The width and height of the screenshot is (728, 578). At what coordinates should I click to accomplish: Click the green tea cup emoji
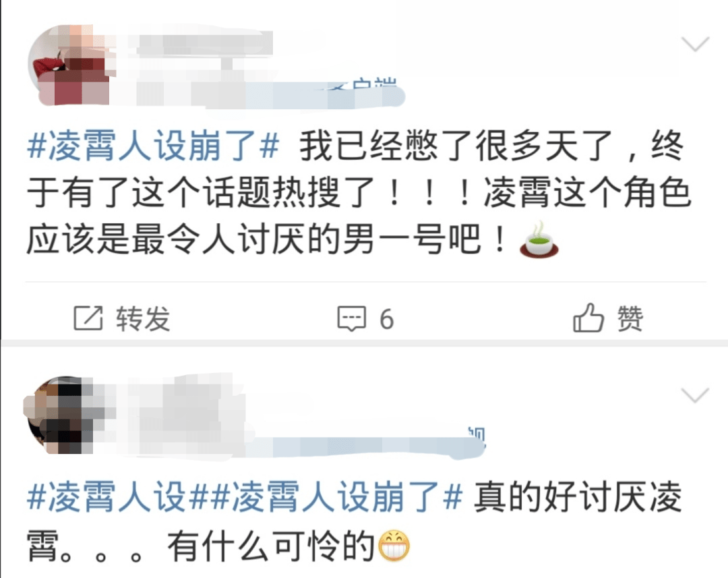click(539, 239)
